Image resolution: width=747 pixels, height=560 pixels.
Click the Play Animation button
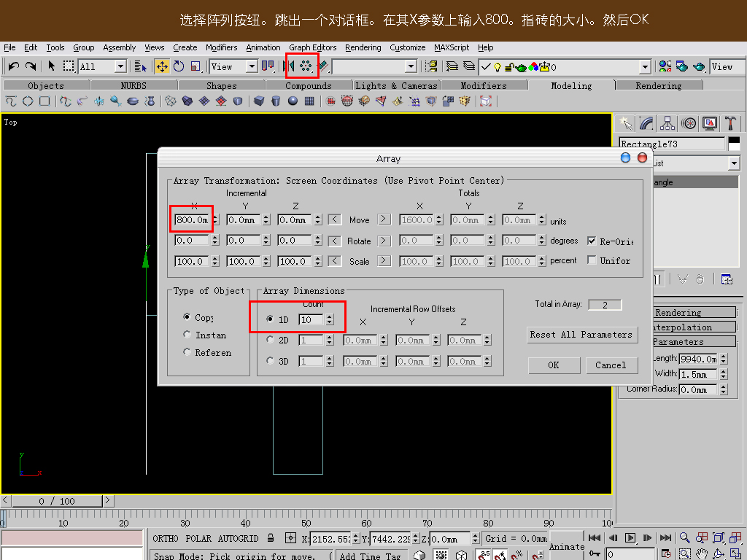coord(630,538)
